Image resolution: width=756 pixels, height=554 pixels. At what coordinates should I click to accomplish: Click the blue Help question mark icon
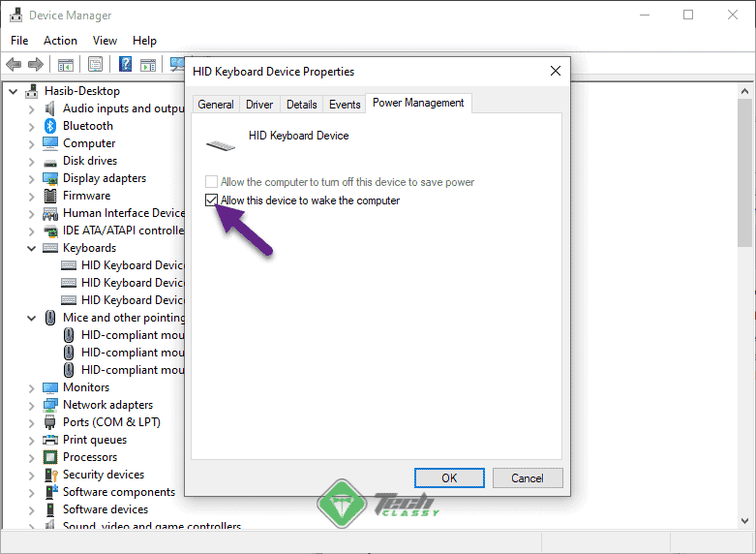coord(126,64)
